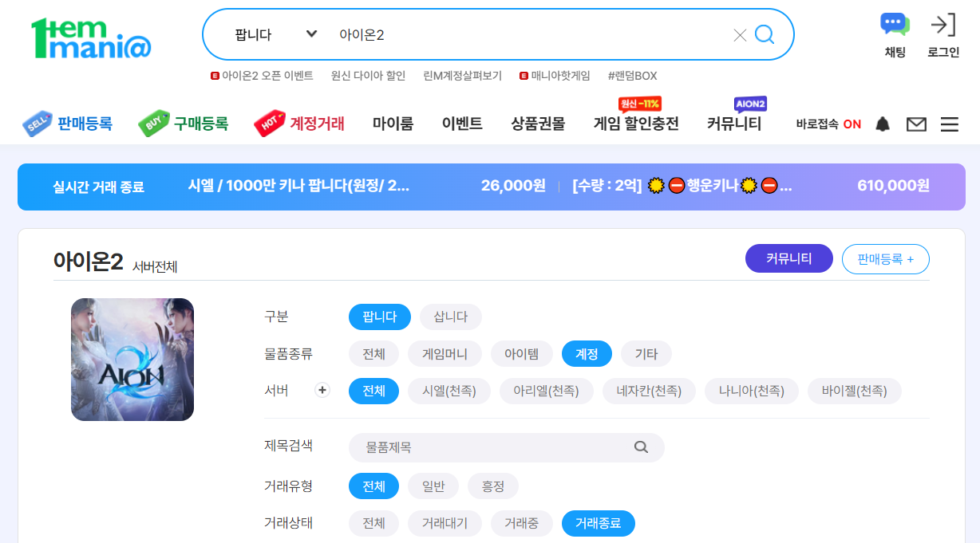Open the mail envelope icon

916,124
